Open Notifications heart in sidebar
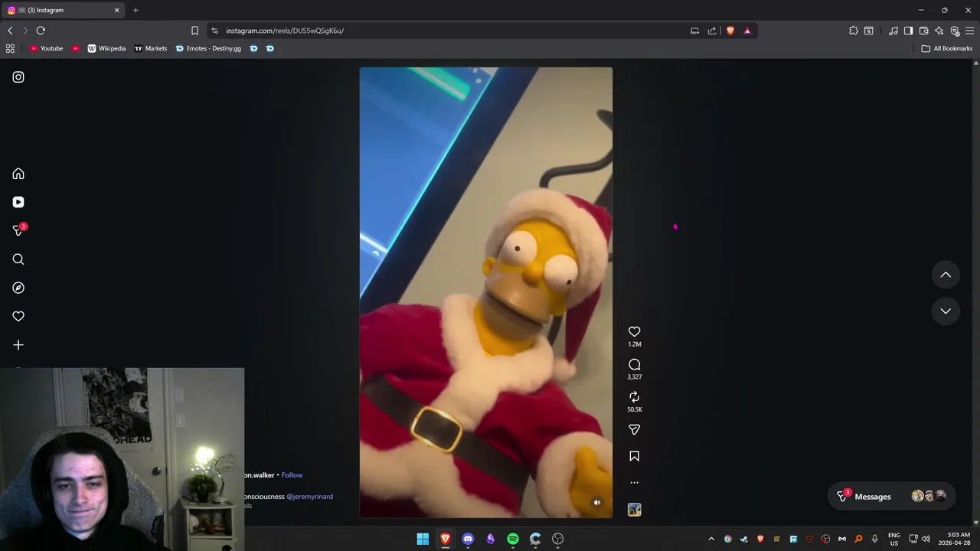Viewport: 980px width, 551px height. click(18, 316)
